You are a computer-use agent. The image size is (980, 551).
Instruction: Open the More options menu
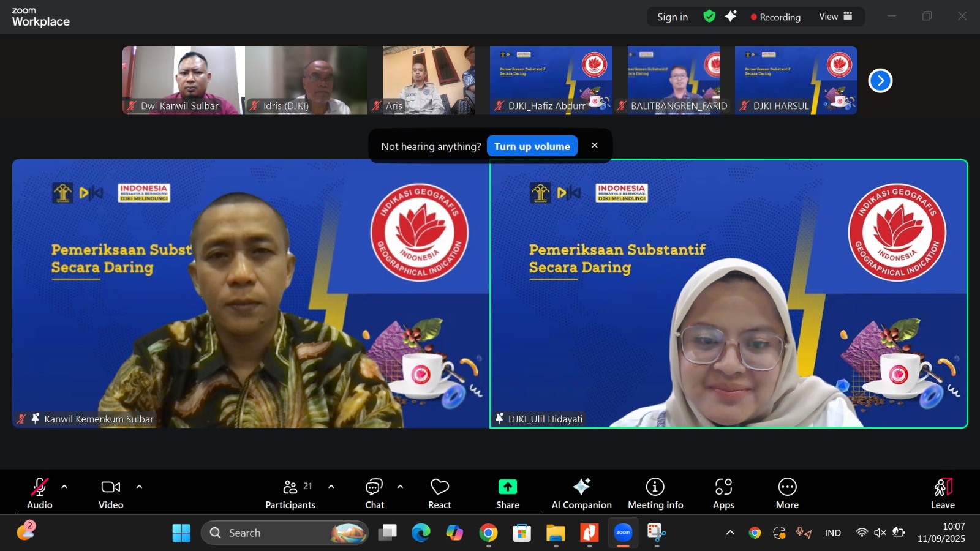[787, 493]
